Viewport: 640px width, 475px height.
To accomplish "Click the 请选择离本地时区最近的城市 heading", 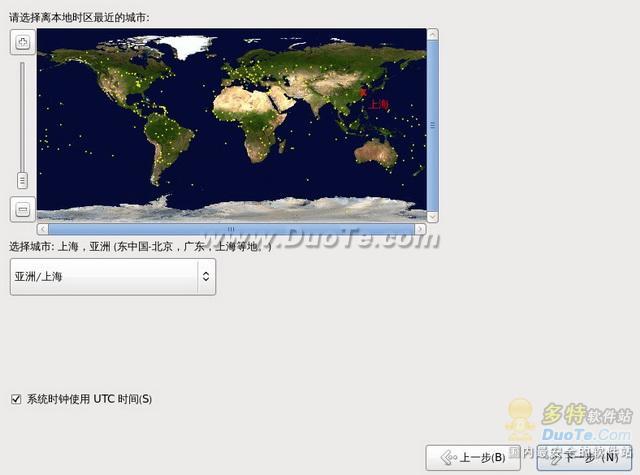I will coord(79,18).
